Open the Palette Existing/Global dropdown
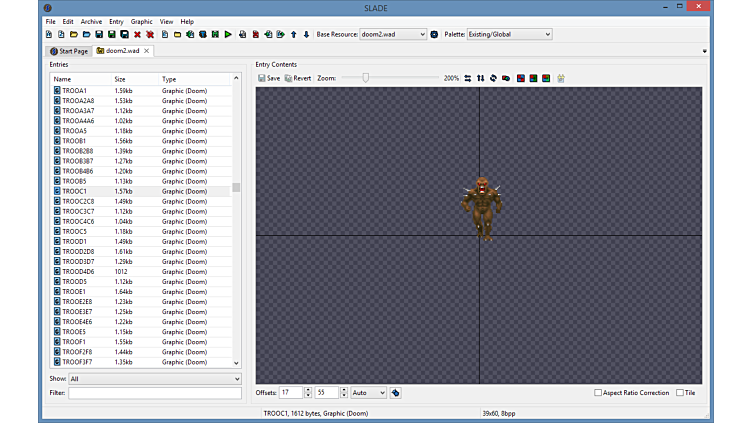752x423 pixels. pos(509,34)
